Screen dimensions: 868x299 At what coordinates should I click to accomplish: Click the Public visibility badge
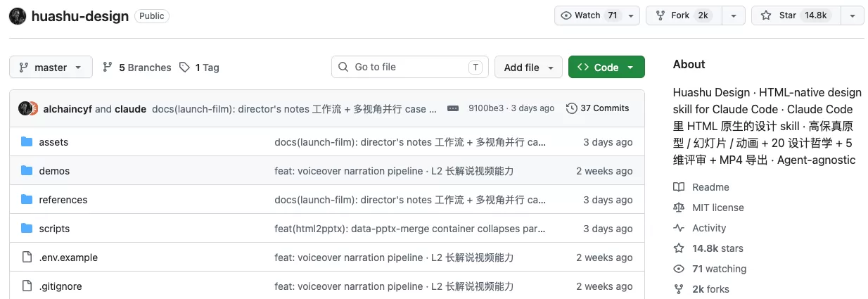coord(151,16)
